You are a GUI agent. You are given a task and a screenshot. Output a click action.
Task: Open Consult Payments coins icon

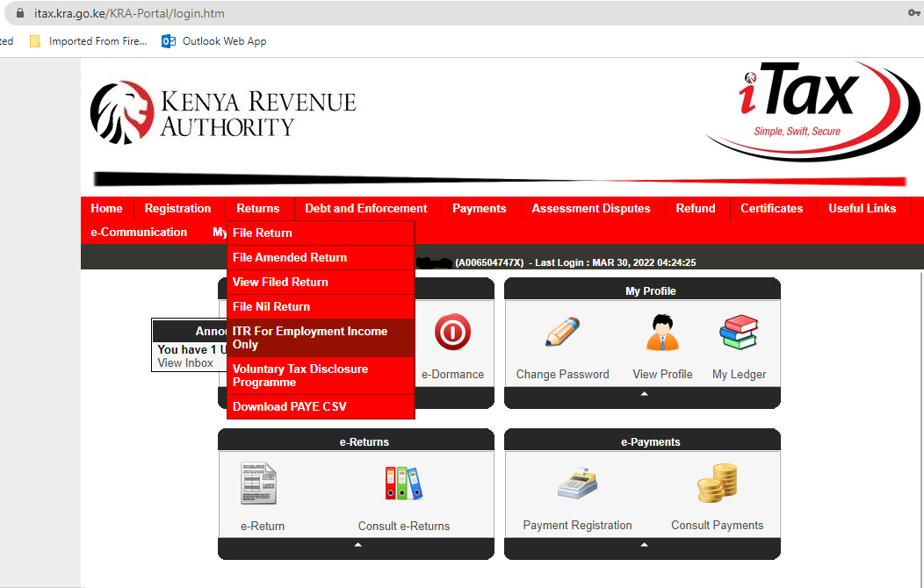pos(717,482)
